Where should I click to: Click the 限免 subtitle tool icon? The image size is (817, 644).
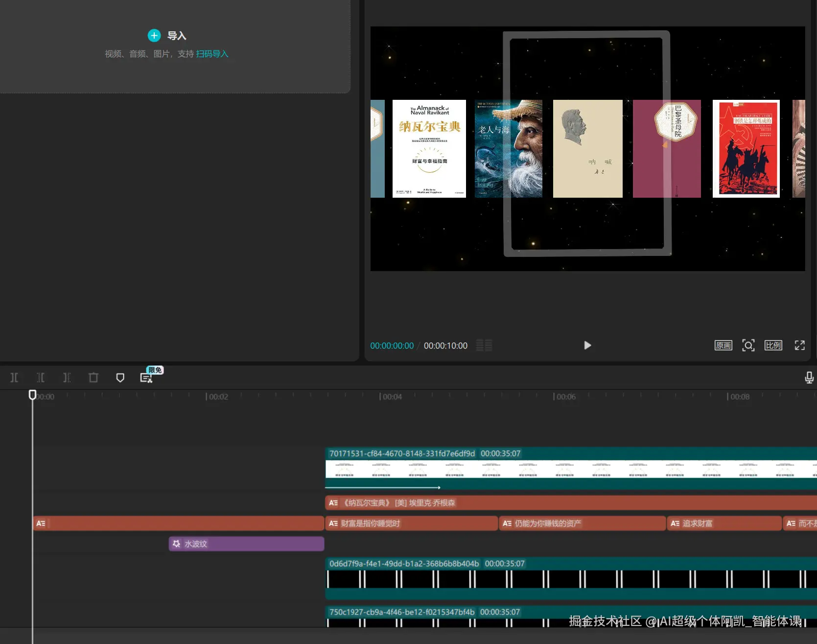click(146, 378)
